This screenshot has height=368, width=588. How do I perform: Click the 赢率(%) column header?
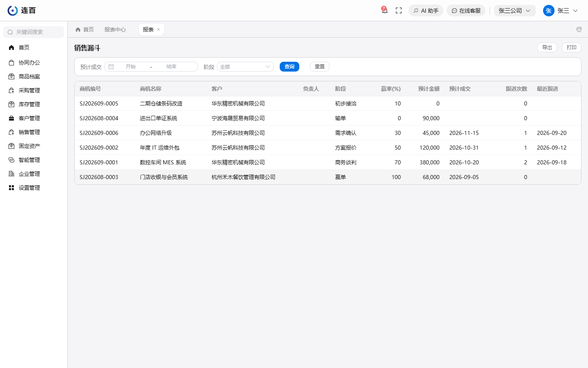(391, 89)
